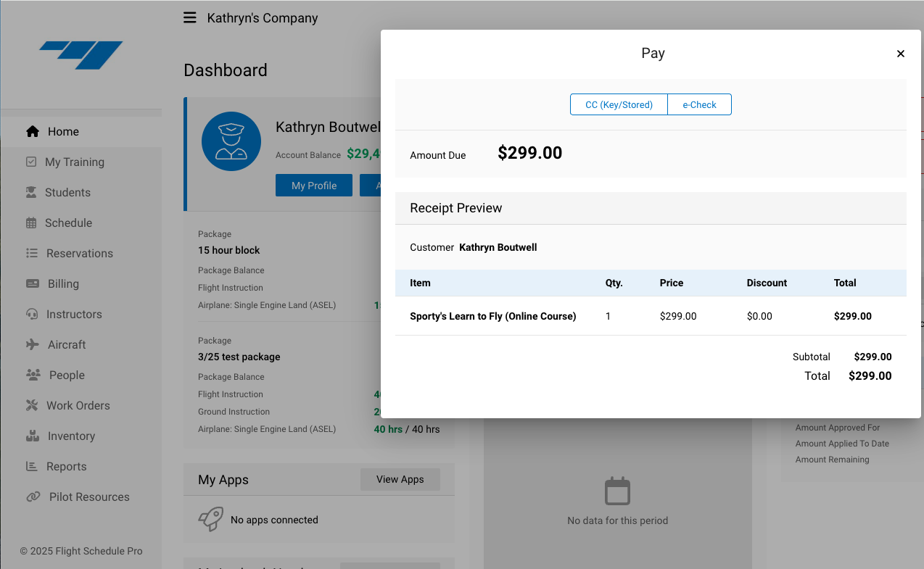Screen dimensions: 924x569
Task: Go to My Training page
Action: click(x=81, y=162)
